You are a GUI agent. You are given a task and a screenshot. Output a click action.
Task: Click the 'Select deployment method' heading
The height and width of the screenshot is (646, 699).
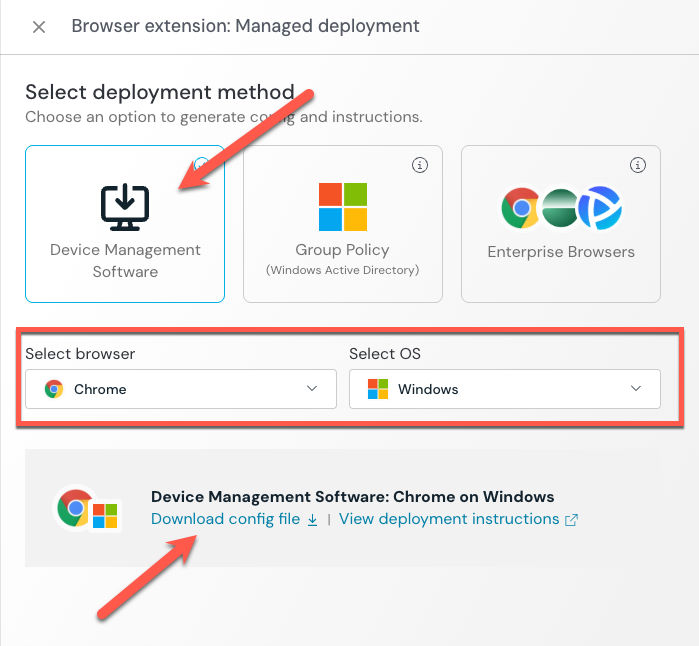[x=160, y=92]
